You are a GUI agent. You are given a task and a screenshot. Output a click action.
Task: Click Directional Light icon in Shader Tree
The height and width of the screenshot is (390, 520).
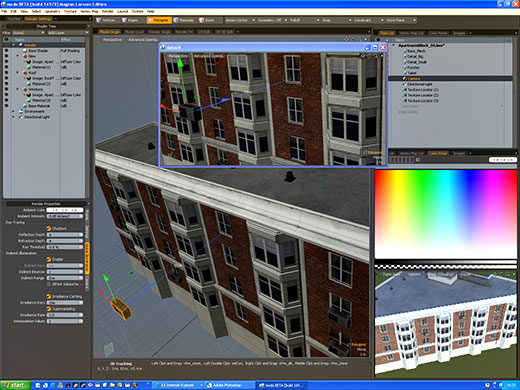coord(21,117)
